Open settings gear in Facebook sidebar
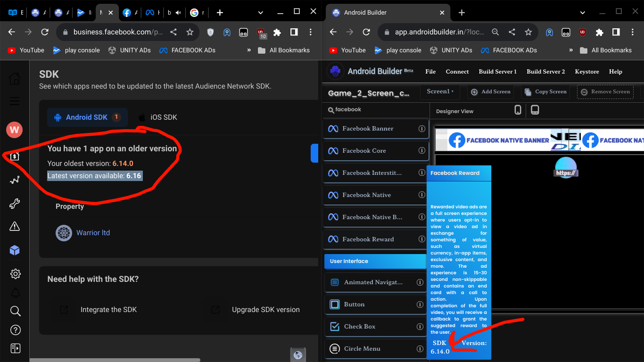Screen dimensions: 644x362 [x=15, y=274]
